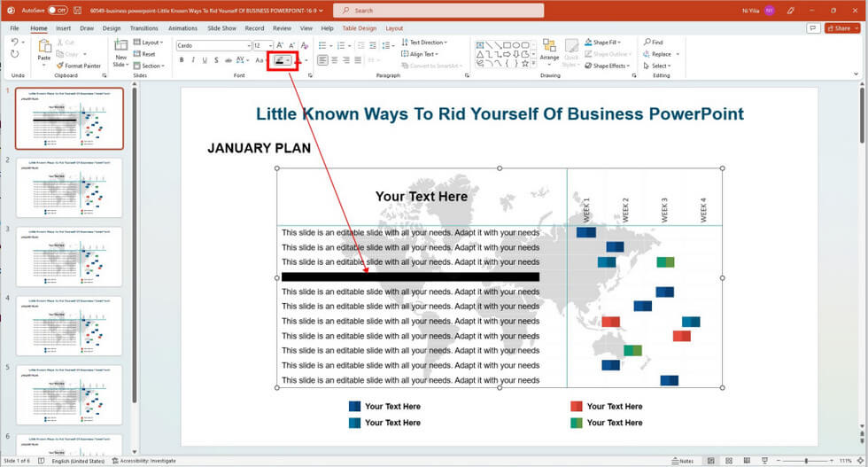Switch to the Design tab
This screenshot has width=868, height=467.
112,28
